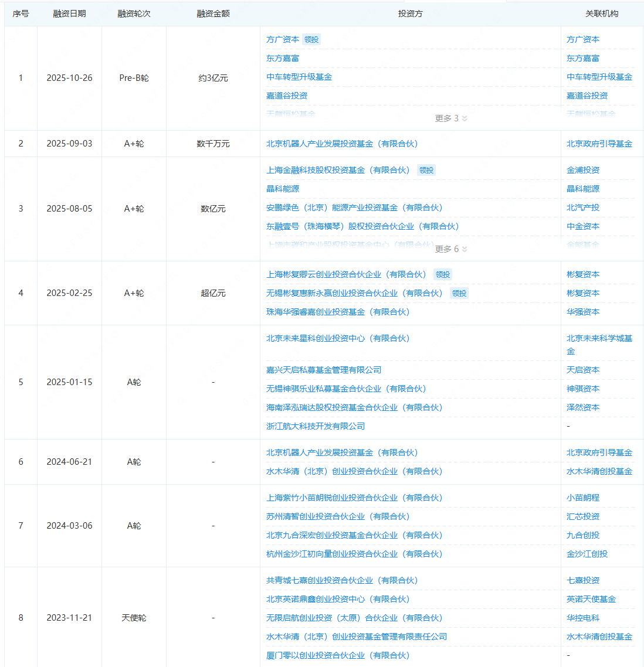Open the 方广资本 investor link
Viewport: 644px width, 667px height.
coord(283,39)
